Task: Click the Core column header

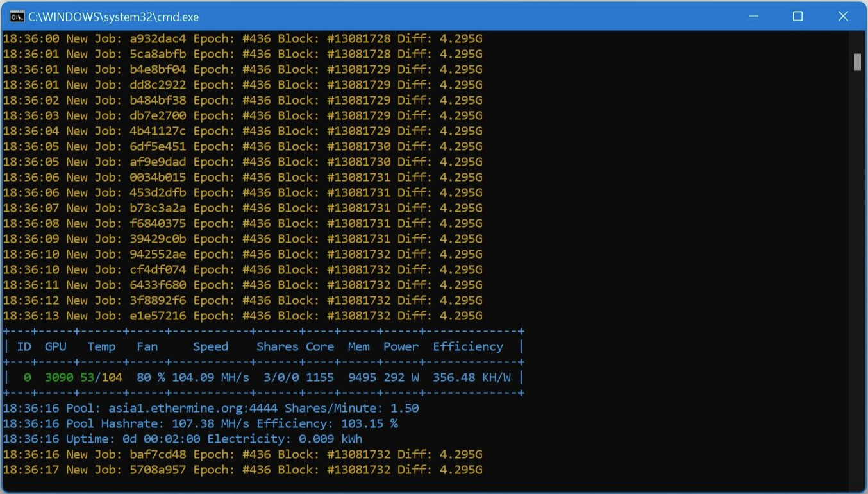Action: 320,346
